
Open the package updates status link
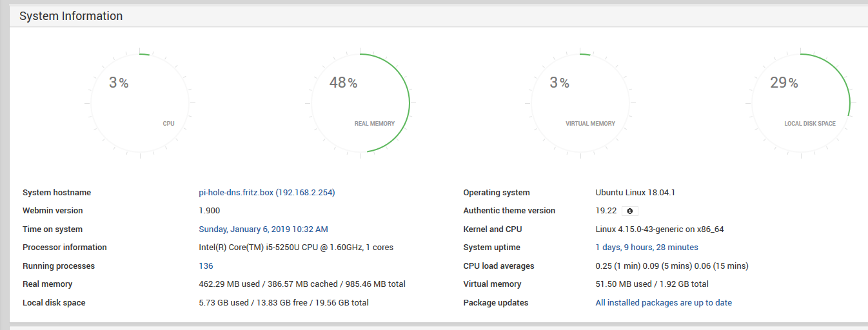click(x=663, y=303)
